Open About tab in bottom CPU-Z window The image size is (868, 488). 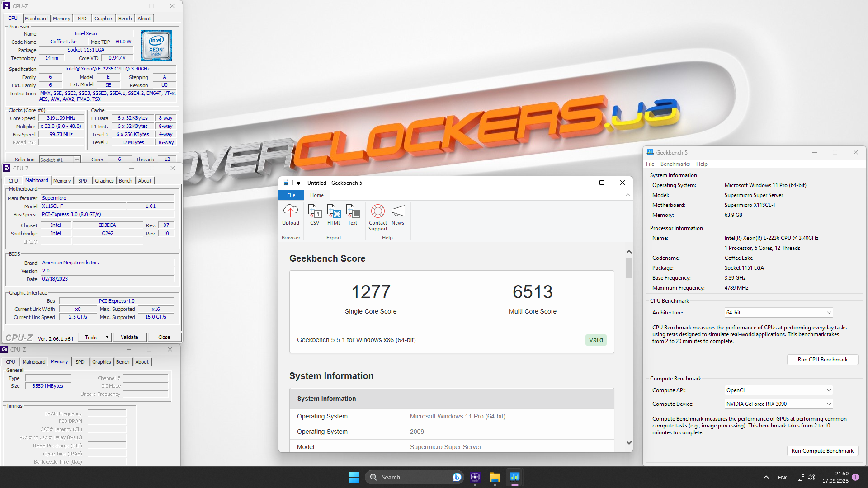point(142,362)
